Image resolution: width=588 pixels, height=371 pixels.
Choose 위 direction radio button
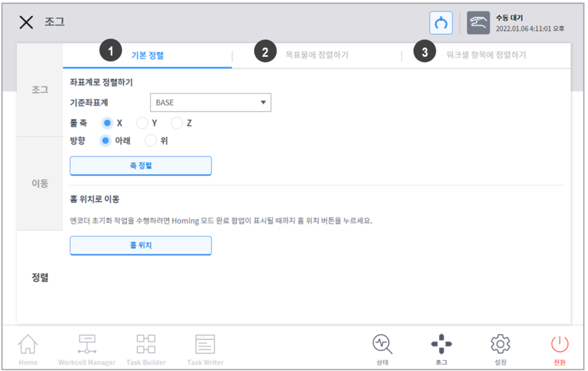[x=151, y=141]
